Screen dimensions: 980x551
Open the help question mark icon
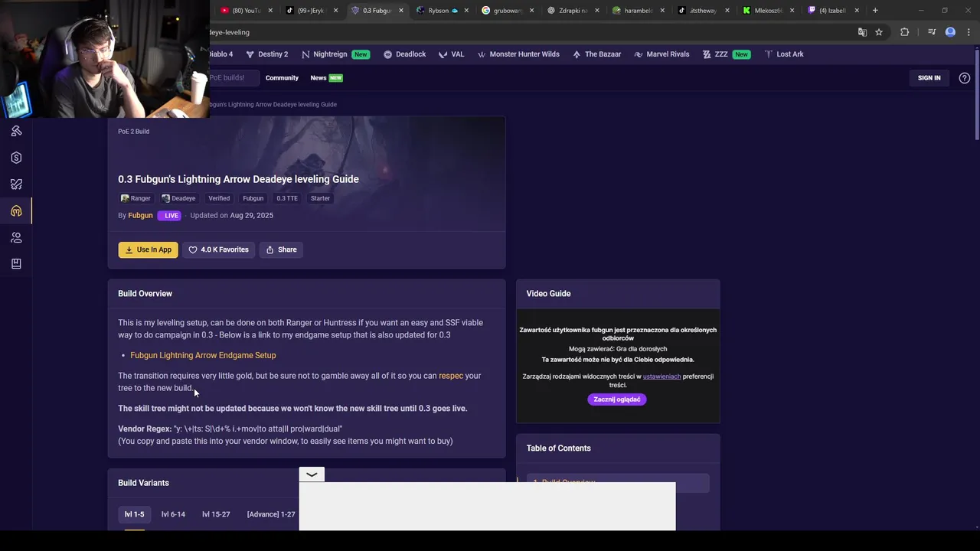pos(964,78)
